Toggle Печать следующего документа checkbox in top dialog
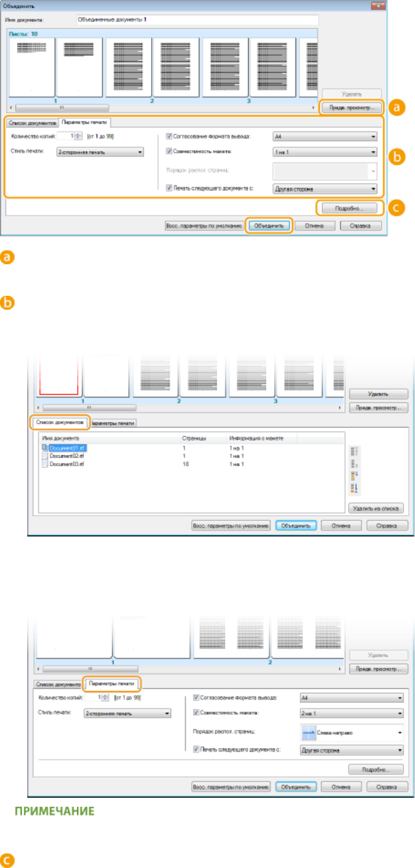This screenshot has height=868, width=415. [169, 189]
